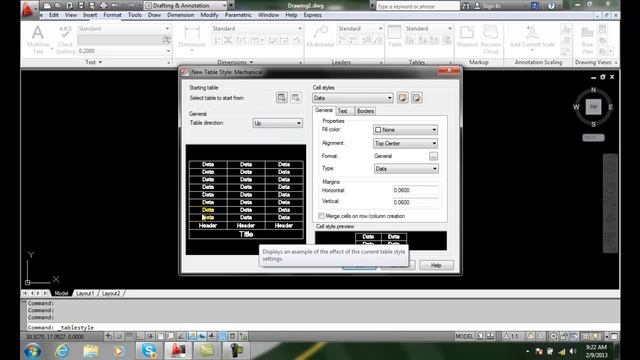Toggle Object Snap in status bar

coord(160,336)
